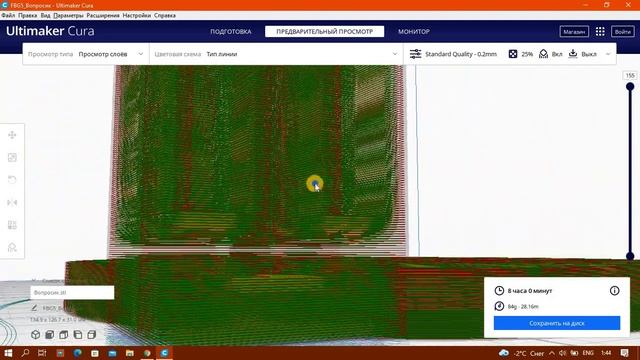This screenshot has height=360, width=640.
Task: Select the Support Blocker tool
Action: 12,247
